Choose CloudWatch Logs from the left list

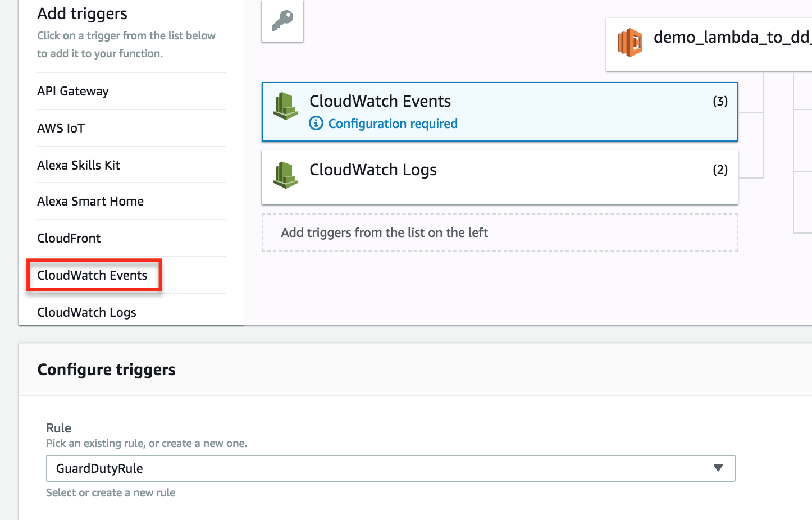pyautogui.click(x=86, y=312)
